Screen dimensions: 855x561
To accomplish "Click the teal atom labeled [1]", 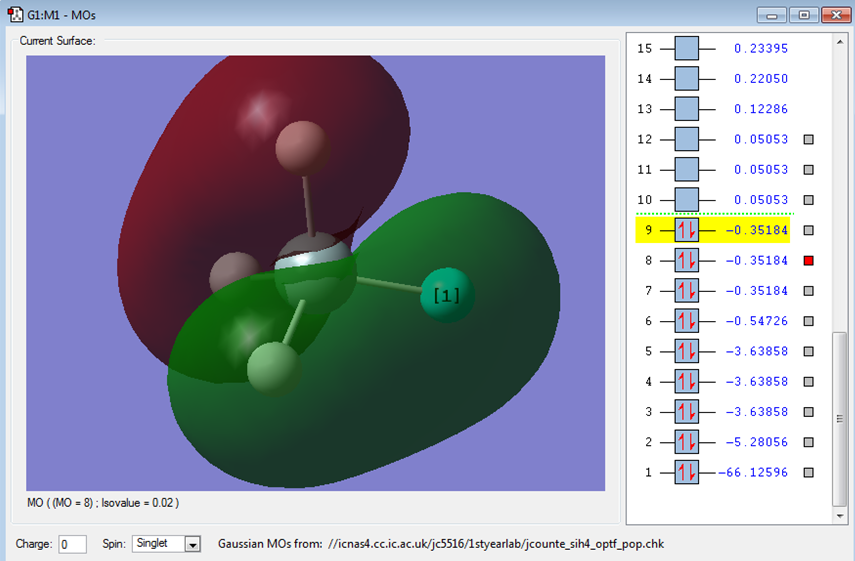I will point(446,296).
